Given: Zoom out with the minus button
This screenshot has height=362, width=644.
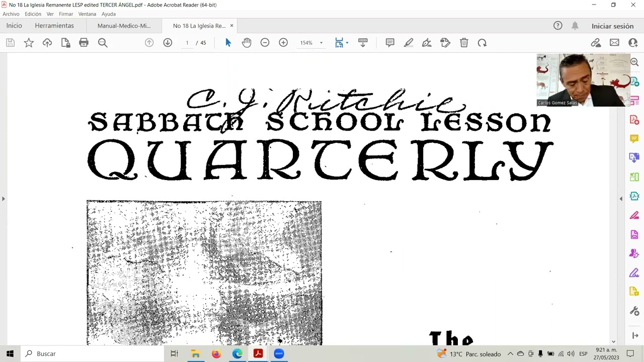Looking at the screenshot, I should 265,43.
